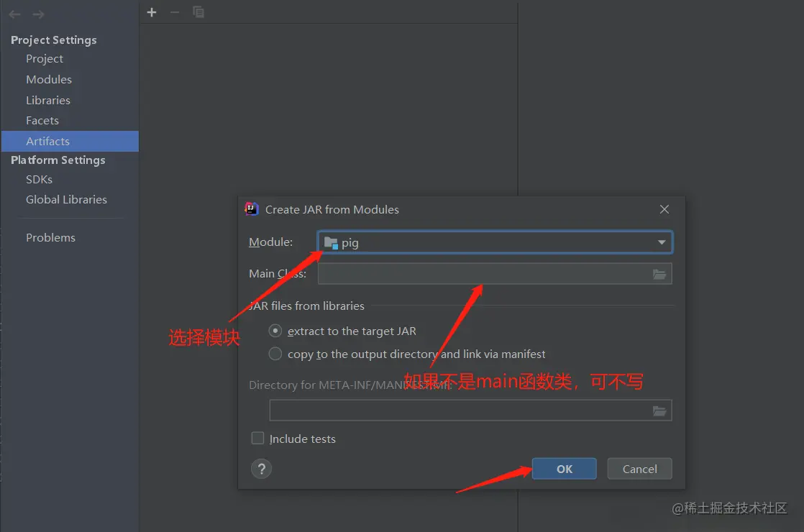Click the Project Settings heading

click(54, 40)
